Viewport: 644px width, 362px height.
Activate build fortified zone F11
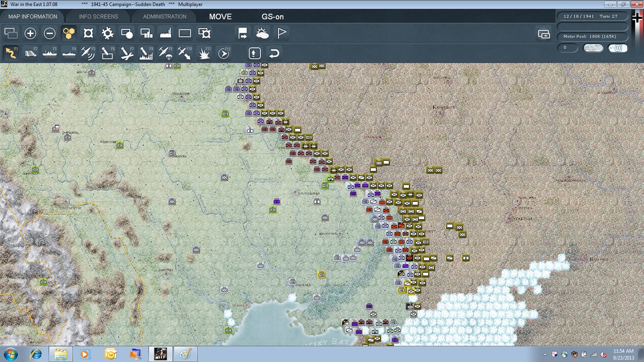click(x=204, y=53)
